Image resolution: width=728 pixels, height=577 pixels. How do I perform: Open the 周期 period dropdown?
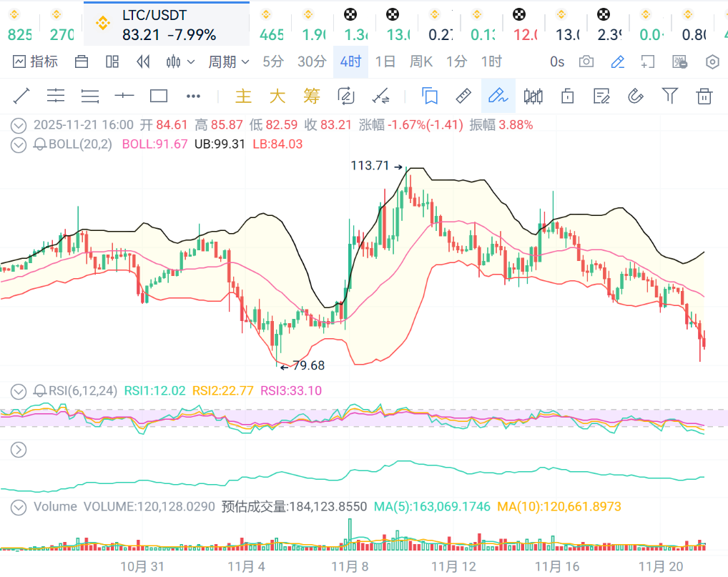pos(229,61)
